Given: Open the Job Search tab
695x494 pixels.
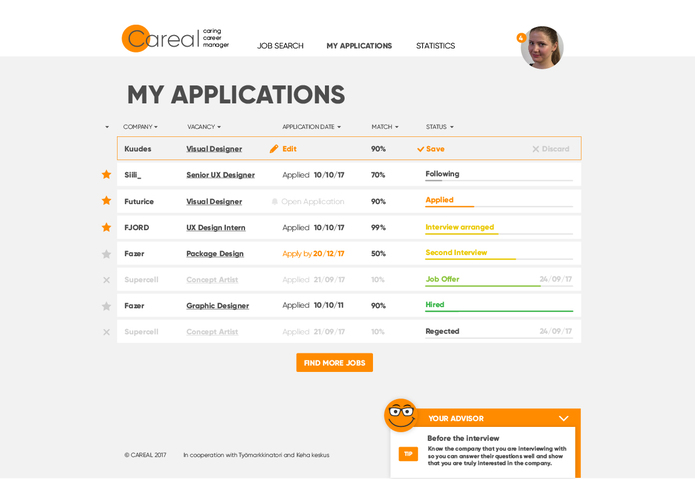Looking at the screenshot, I should 280,46.
